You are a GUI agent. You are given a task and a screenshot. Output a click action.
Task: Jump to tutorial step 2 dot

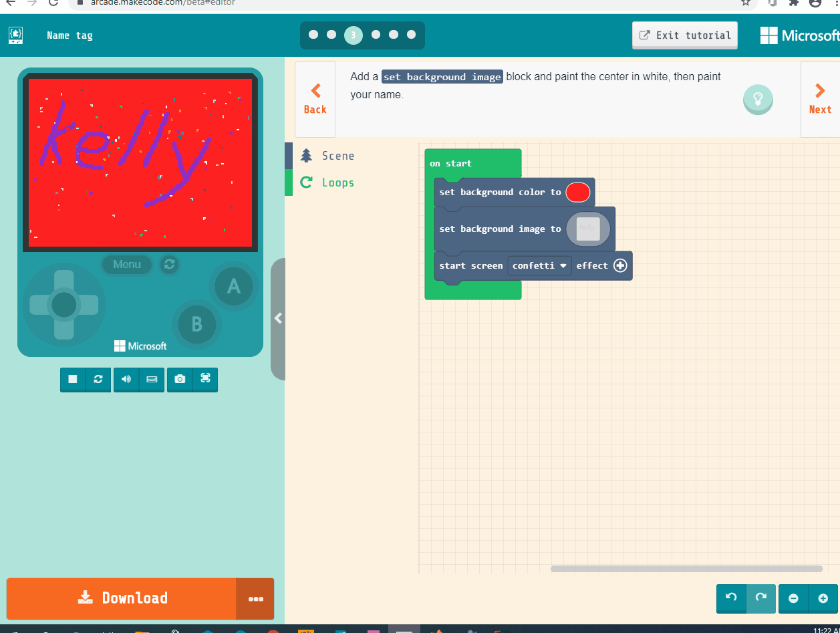click(331, 35)
